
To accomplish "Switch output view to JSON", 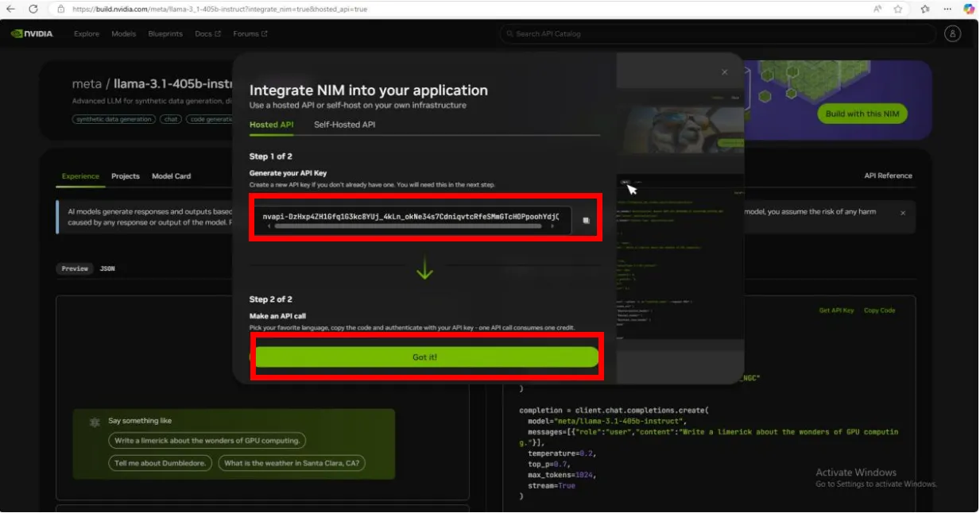I will coord(107,268).
